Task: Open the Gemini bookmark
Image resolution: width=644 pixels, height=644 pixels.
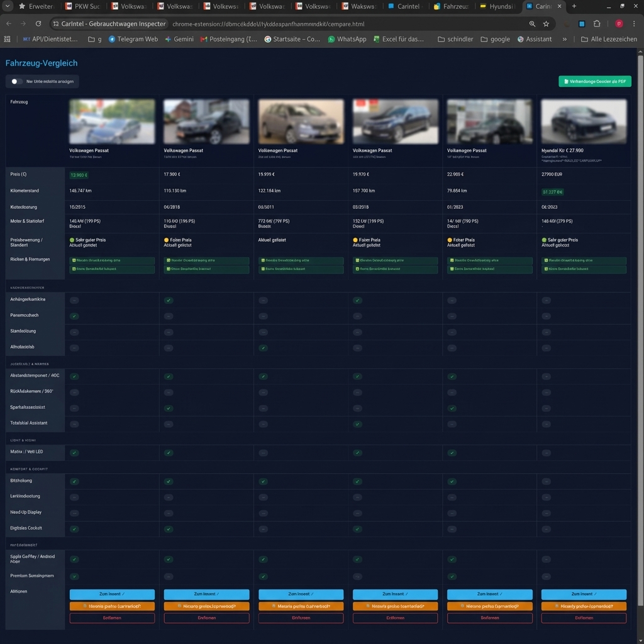Action: 179,39
